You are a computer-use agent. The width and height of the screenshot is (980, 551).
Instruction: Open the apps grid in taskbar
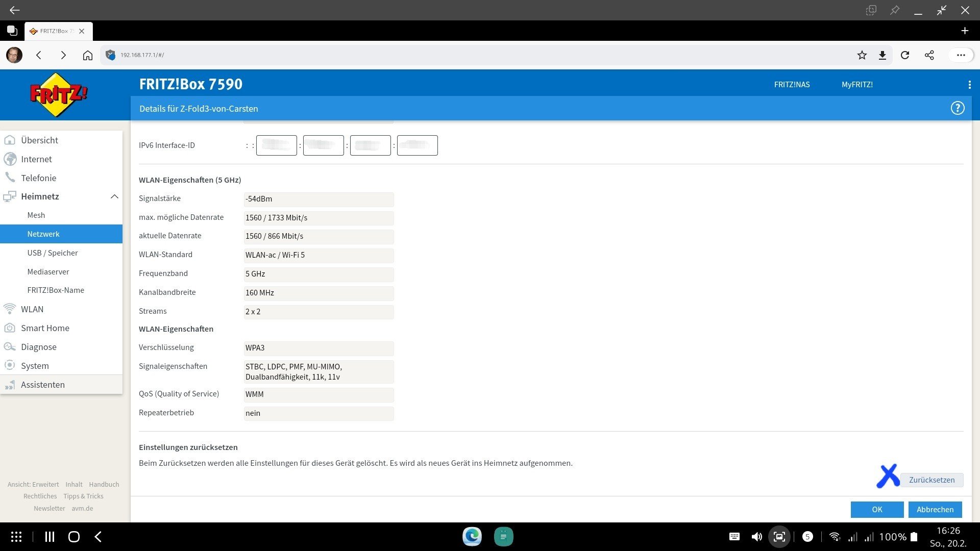[16, 537]
